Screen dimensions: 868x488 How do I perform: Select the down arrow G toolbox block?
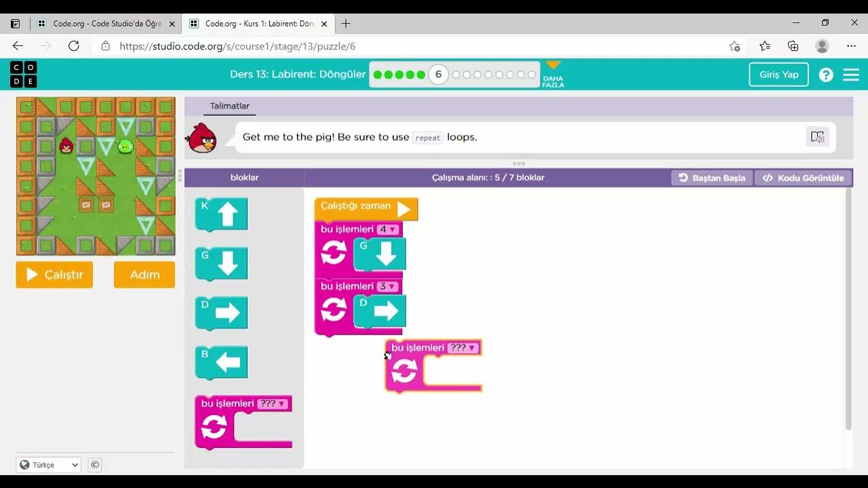pyautogui.click(x=221, y=264)
